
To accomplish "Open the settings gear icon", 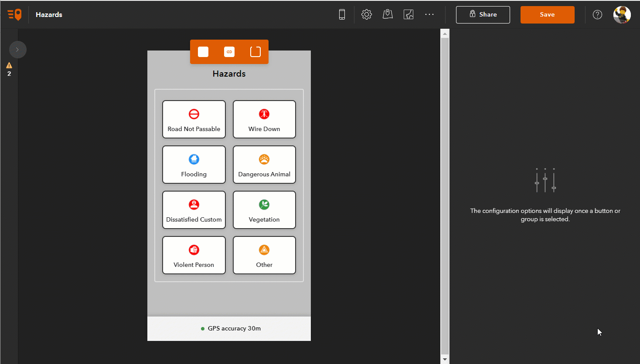I will point(367,14).
